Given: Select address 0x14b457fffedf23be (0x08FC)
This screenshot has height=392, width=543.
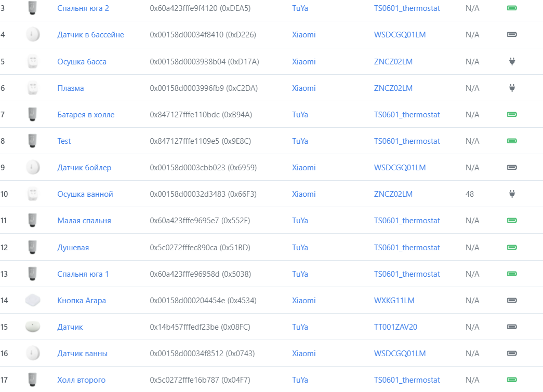Looking at the screenshot, I should tap(200, 327).
